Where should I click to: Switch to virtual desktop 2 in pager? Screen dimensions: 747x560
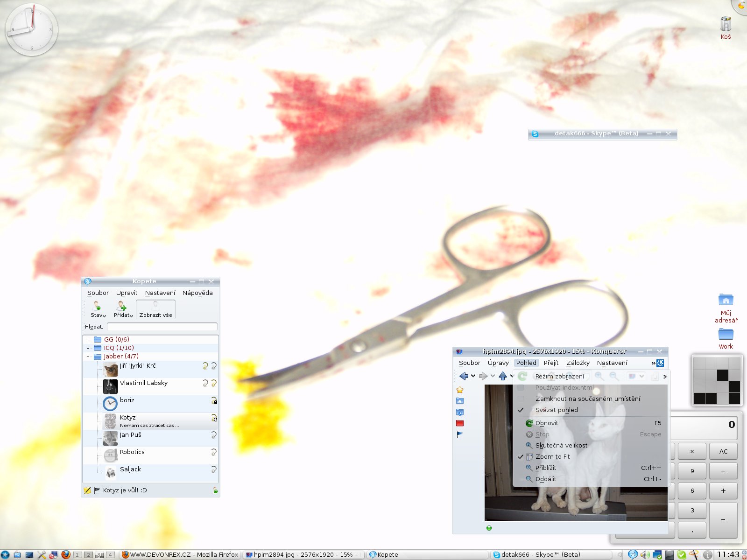click(x=88, y=555)
